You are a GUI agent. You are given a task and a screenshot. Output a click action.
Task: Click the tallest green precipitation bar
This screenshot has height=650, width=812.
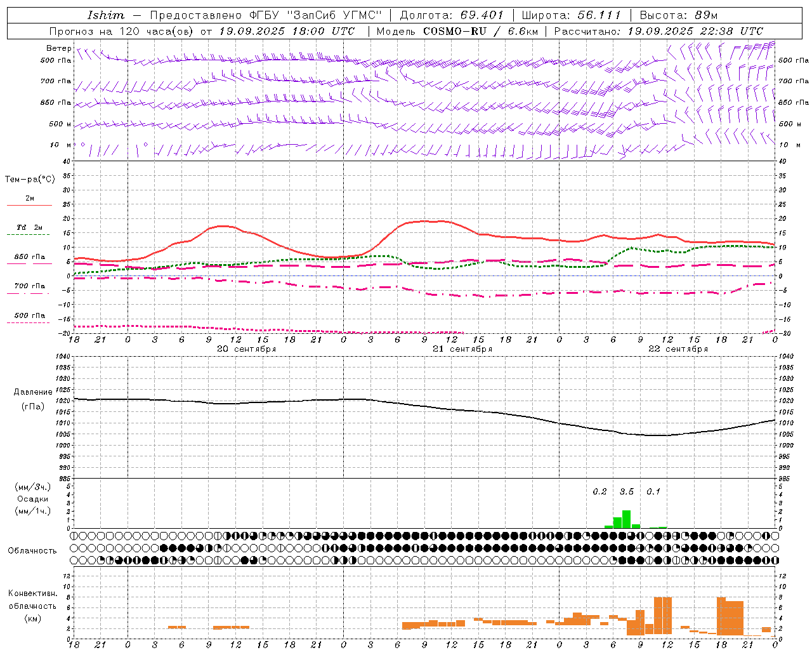point(626,519)
